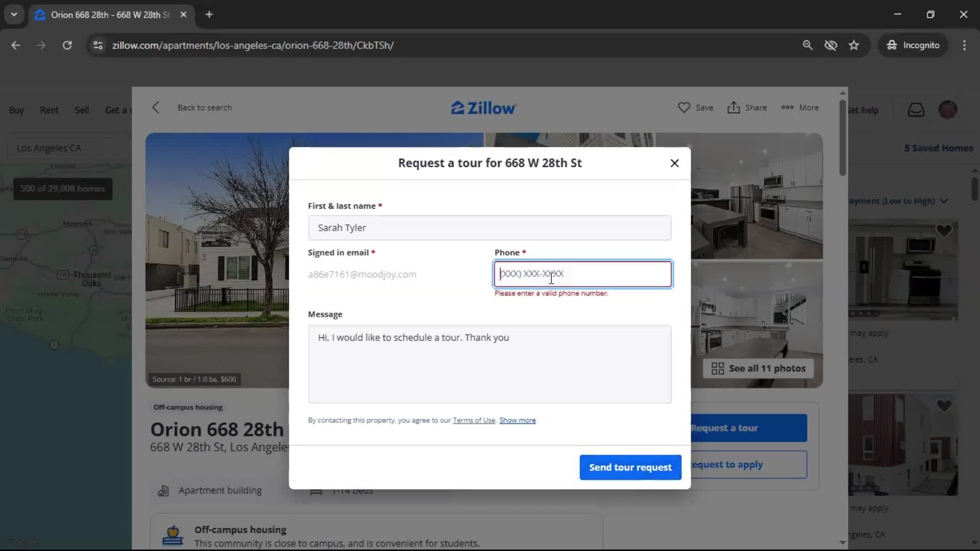Open the Buy menu item
980x551 pixels.
[x=16, y=110]
